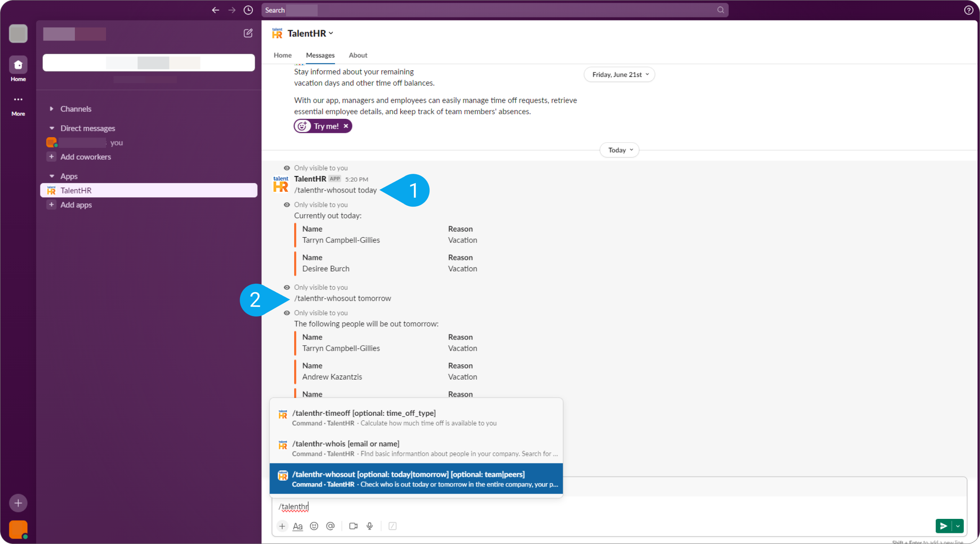The width and height of the screenshot is (980, 544).
Task: Click Add coworkers in the sidebar
Action: [86, 157]
